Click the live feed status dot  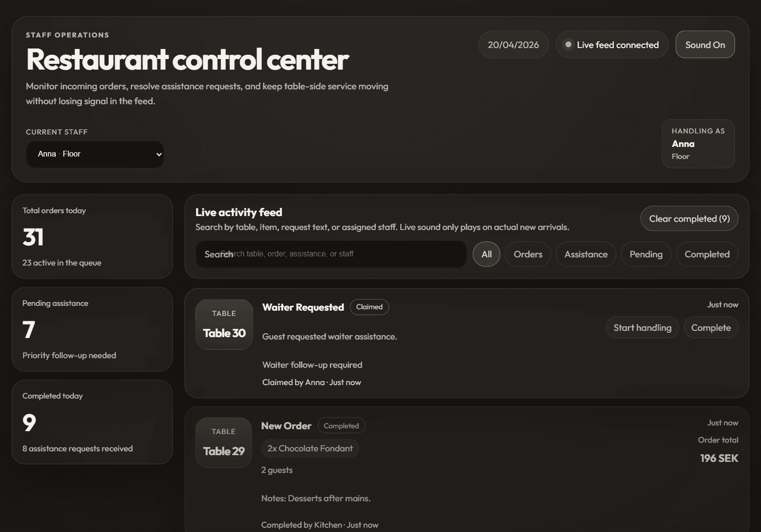[568, 45]
